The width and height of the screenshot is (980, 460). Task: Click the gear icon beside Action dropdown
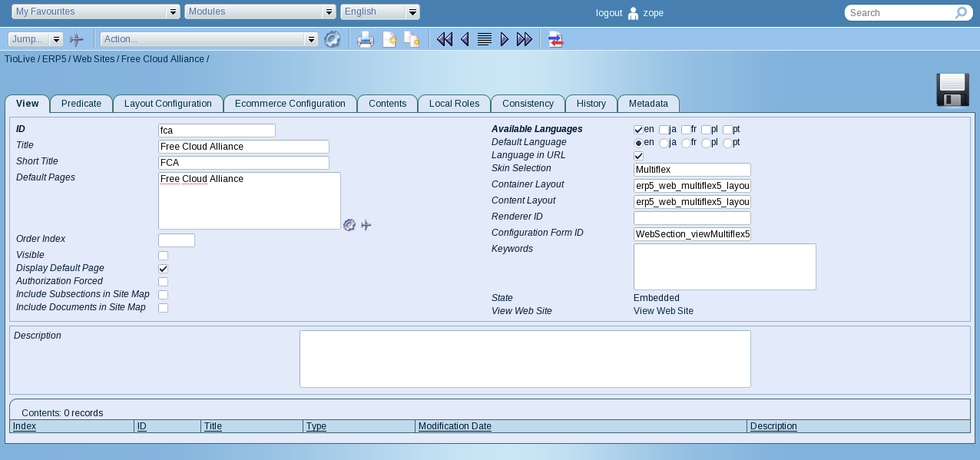point(332,40)
